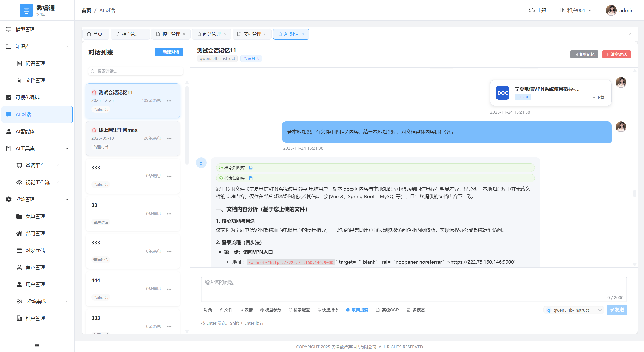Open more options for 线上阿里千问max conversation
The width and height of the screenshot is (644, 352).
[x=169, y=138]
